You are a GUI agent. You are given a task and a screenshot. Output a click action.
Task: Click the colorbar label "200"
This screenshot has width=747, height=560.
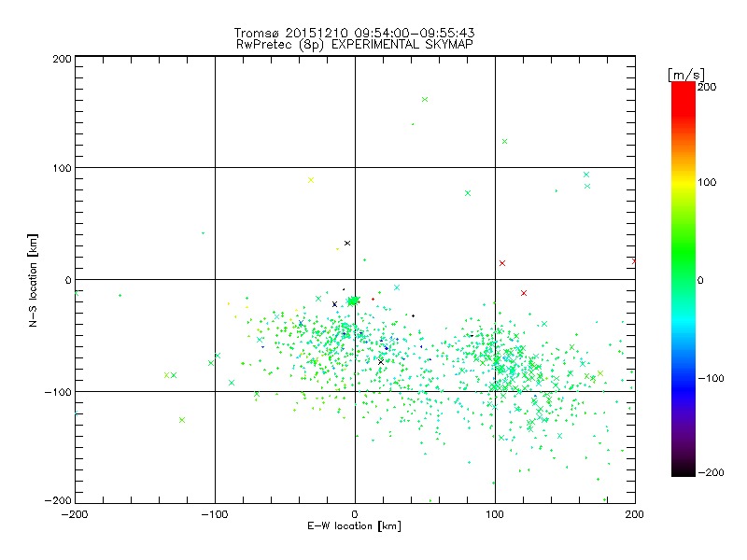pyautogui.click(x=707, y=87)
